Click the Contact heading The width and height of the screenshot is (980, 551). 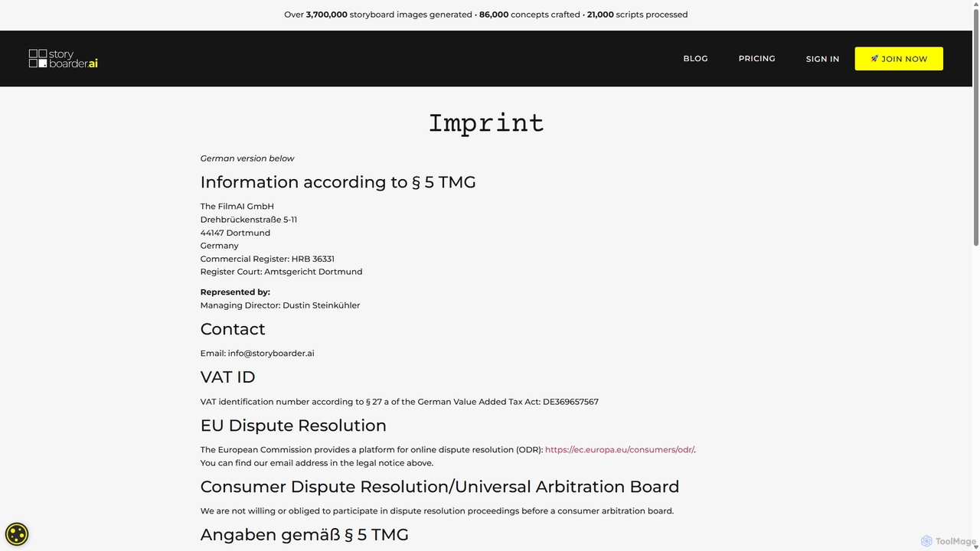coord(233,329)
